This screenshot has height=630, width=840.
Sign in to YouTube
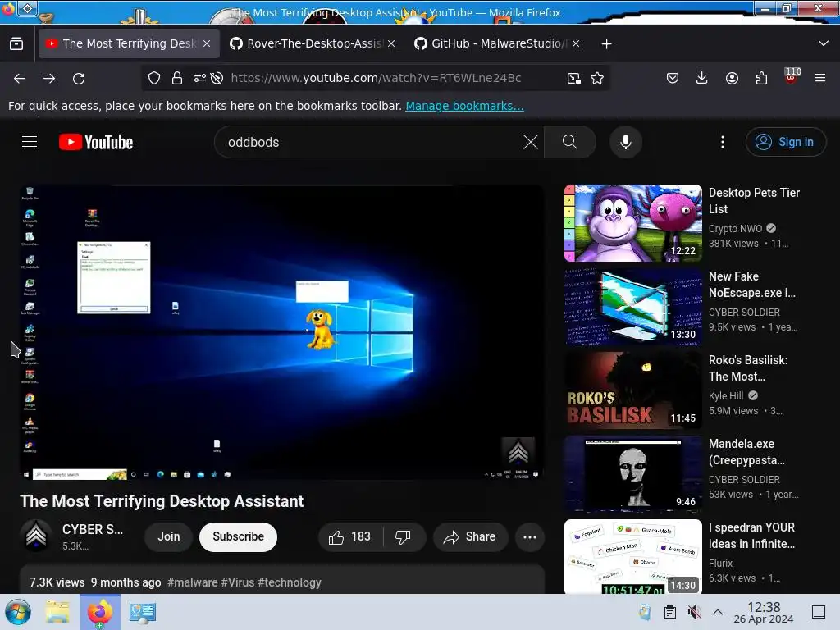click(x=785, y=142)
